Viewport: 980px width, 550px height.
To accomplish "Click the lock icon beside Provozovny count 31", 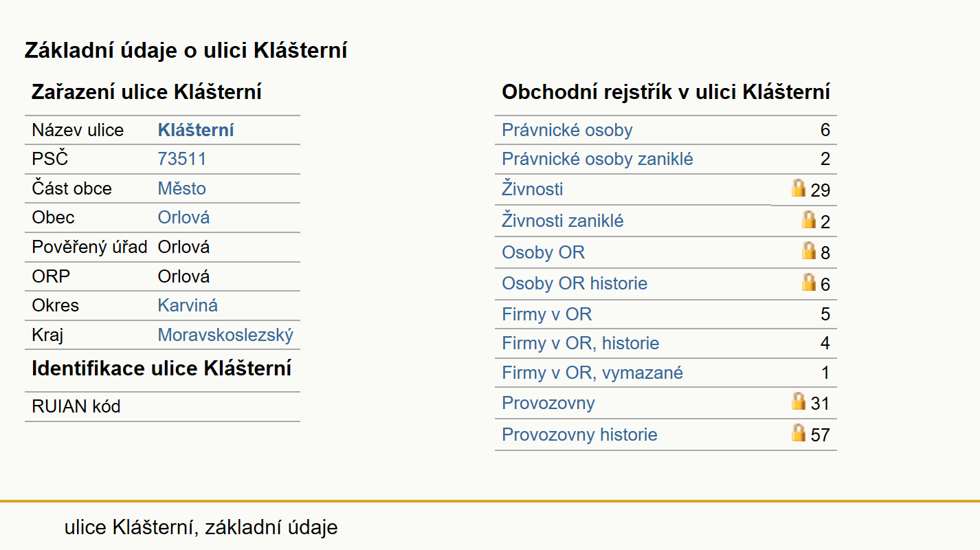I will click(x=798, y=401).
